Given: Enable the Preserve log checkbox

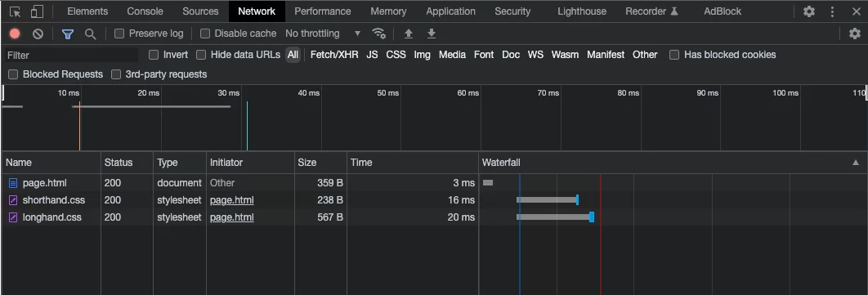Looking at the screenshot, I should click(119, 34).
